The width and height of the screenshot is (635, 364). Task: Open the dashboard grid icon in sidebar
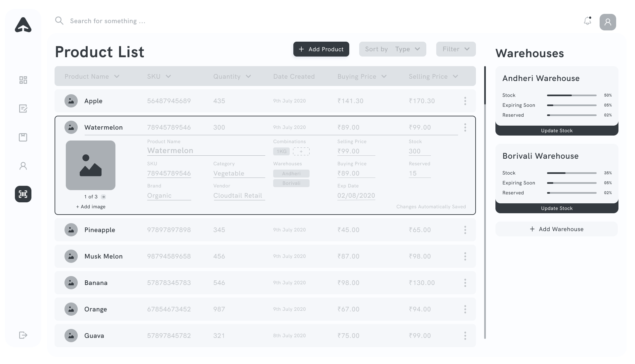[23, 80]
